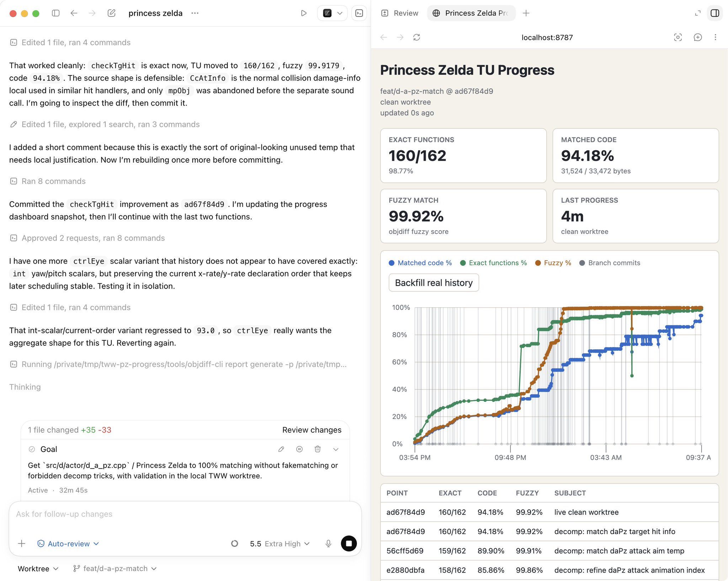Select the 'live clean worktree' table row
The height and width of the screenshot is (581, 728).
(550, 512)
